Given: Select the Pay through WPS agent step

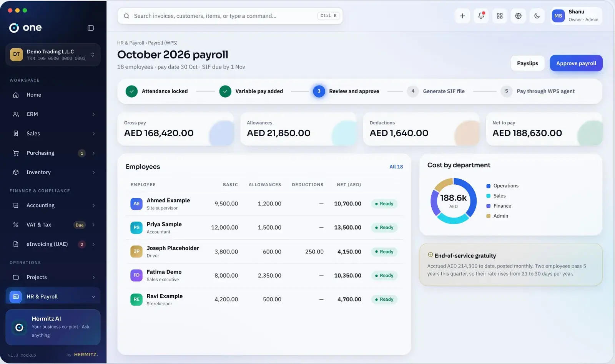Looking at the screenshot, I should click(x=538, y=91).
